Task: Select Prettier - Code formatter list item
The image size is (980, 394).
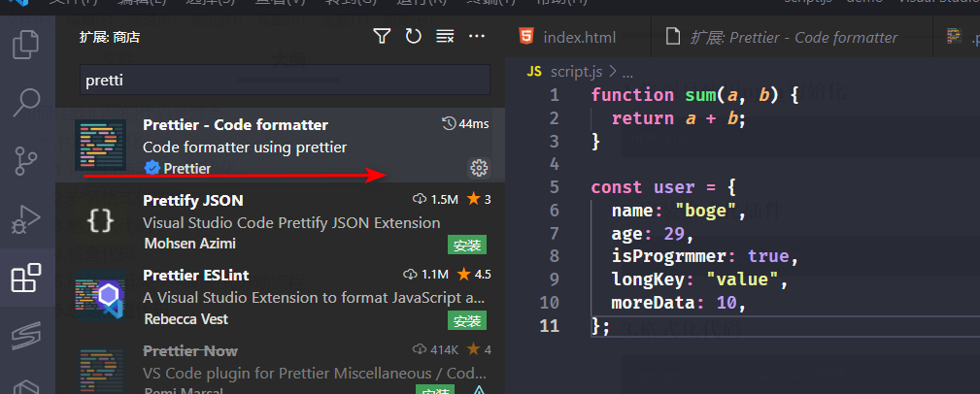Action: pos(272,145)
